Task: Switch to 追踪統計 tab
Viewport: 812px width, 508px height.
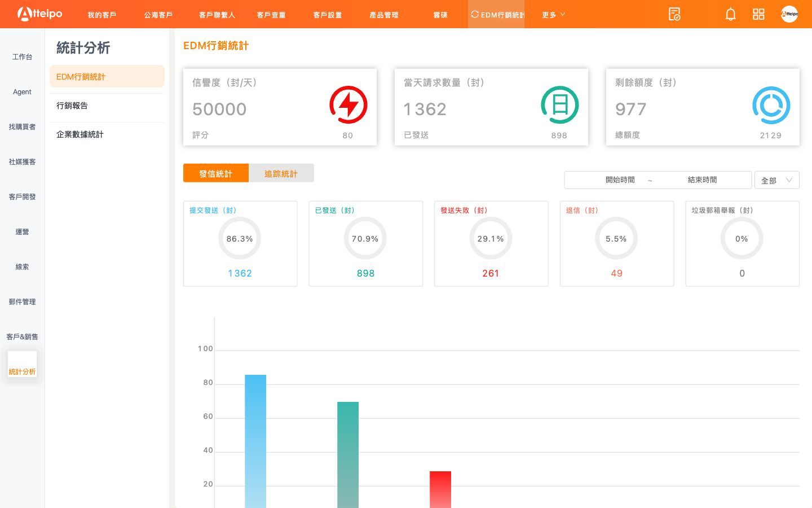Action: point(281,173)
